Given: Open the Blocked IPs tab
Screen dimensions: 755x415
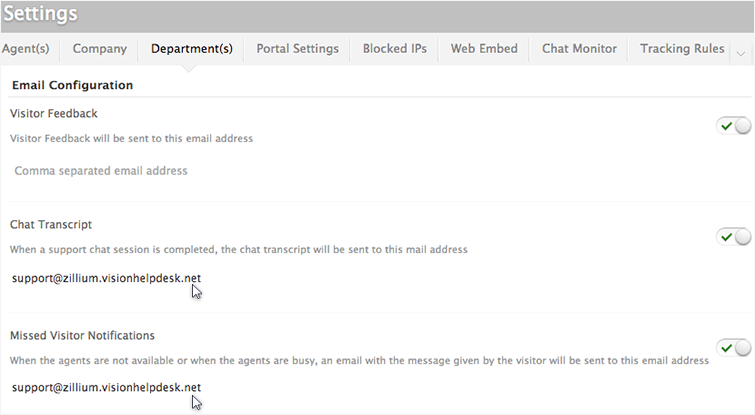Looking at the screenshot, I should 395,48.
